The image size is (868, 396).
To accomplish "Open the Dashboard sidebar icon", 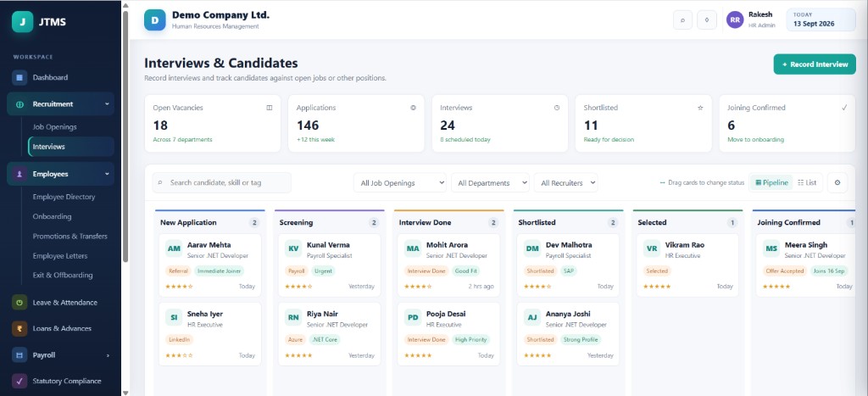I will 19,77.
